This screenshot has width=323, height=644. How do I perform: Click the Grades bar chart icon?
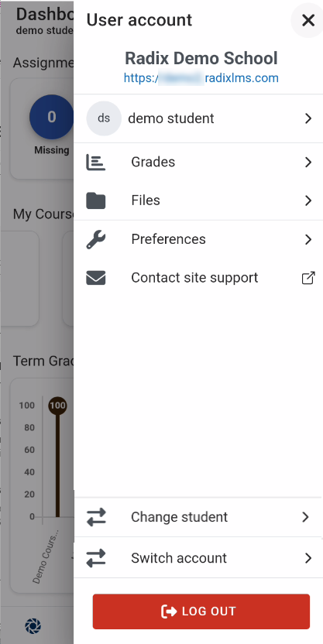(x=96, y=163)
